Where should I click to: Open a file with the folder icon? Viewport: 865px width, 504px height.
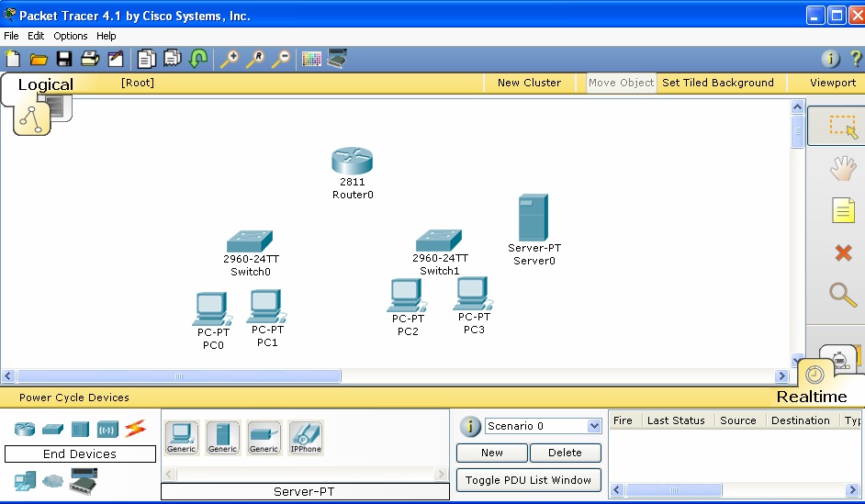[x=38, y=59]
